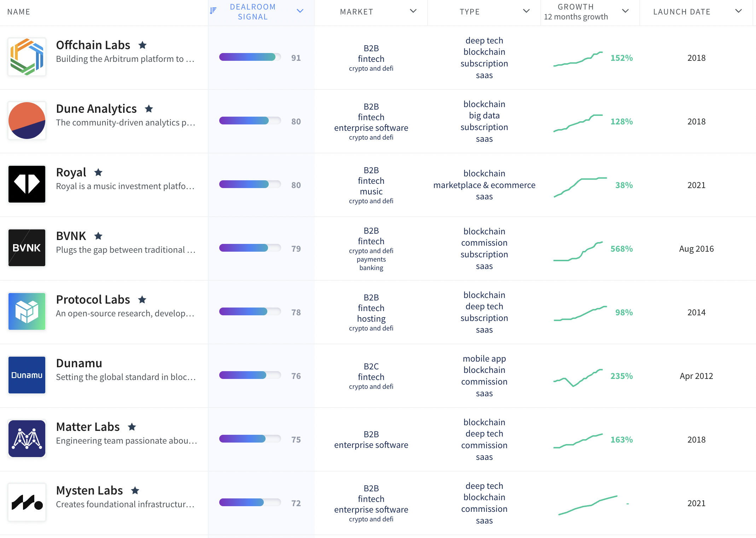
Task: Select the Growth 12 months column header
Action: click(x=576, y=11)
